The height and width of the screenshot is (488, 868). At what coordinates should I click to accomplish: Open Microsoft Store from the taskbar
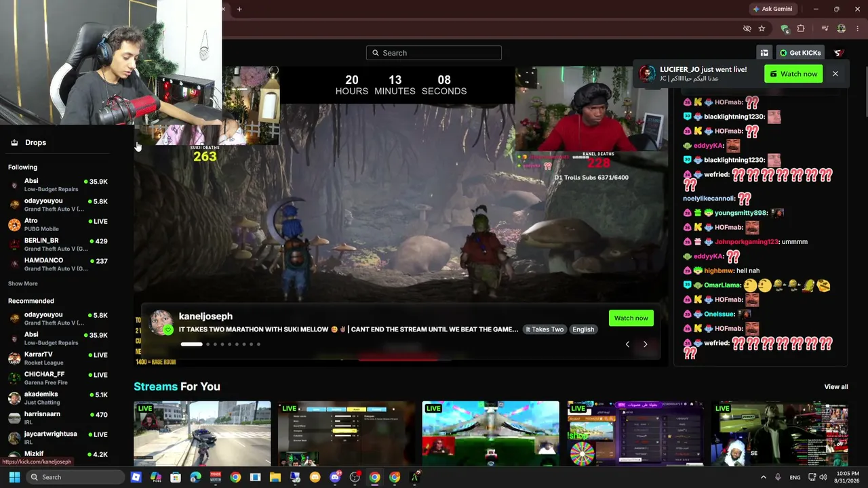[x=176, y=477]
